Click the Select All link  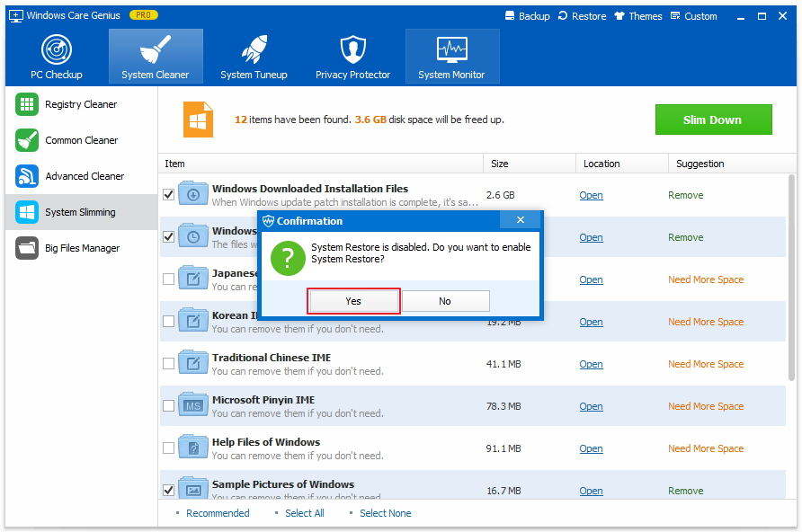[x=304, y=513]
